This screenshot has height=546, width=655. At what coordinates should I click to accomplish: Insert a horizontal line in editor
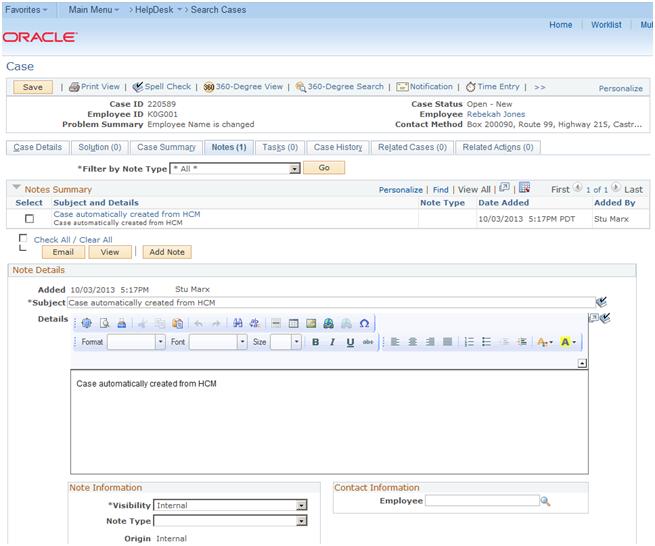pyautogui.click(x=276, y=323)
